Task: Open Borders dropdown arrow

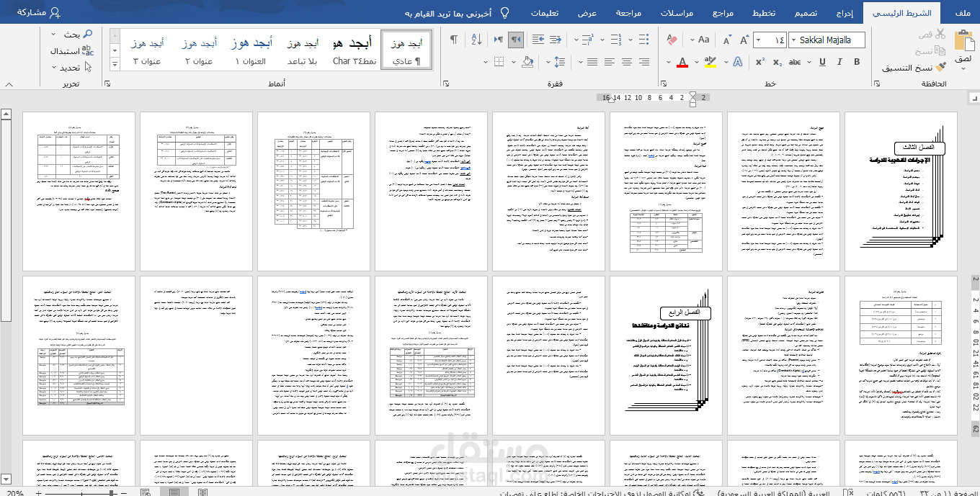Action: pos(486,62)
